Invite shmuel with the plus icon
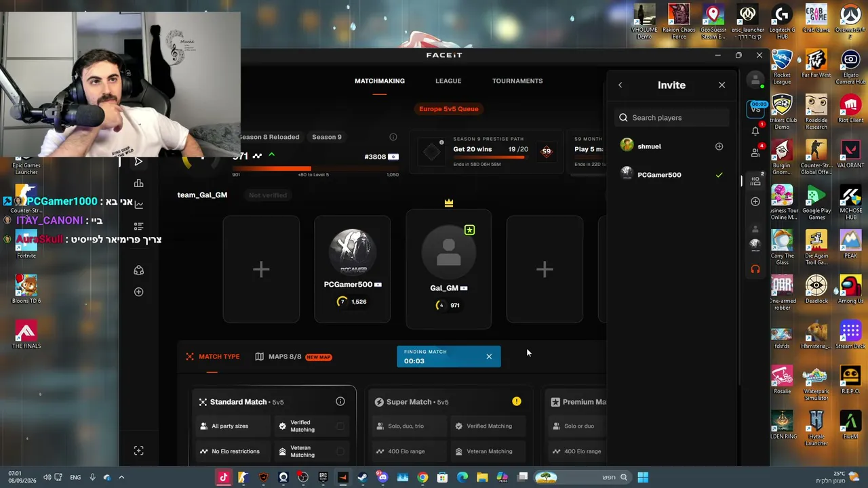This screenshot has width=868, height=488. [719, 146]
